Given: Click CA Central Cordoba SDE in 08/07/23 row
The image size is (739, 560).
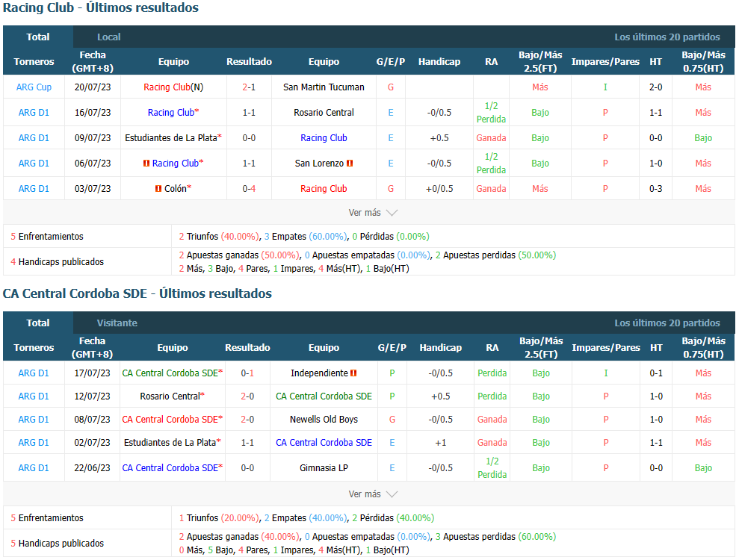Looking at the screenshot, I should pyautogui.click(x=170, y=419).
